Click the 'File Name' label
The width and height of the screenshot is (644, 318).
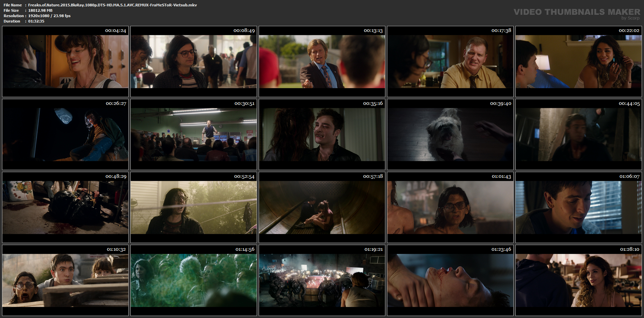click(x=13, y=5)
